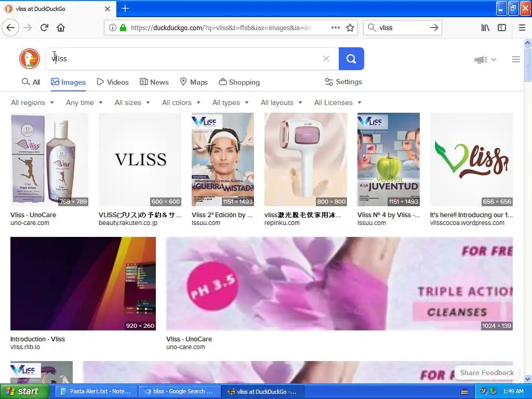
Task: Open the DuckDuckGo side menu icon
Action: coord(516,59)
